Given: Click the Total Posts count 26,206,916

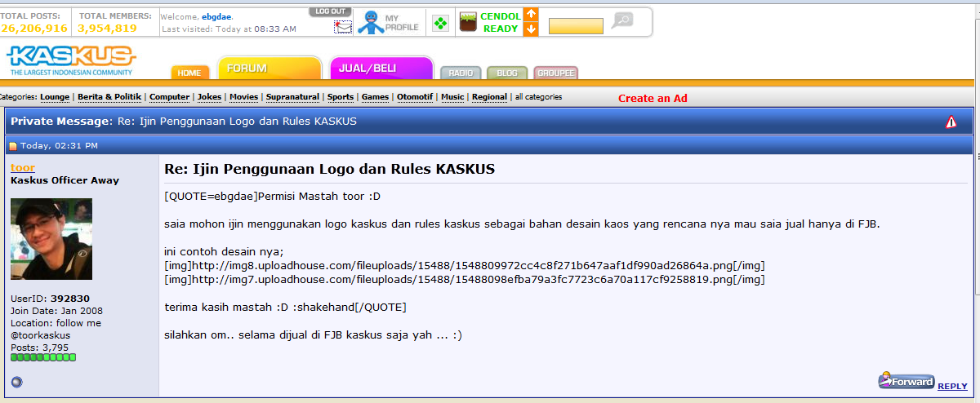Looking at the screenshot, I should (34, 28).
